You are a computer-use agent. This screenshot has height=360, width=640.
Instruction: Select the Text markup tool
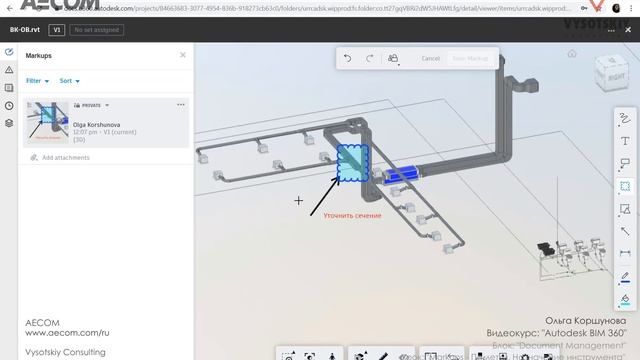pos(625,141)
